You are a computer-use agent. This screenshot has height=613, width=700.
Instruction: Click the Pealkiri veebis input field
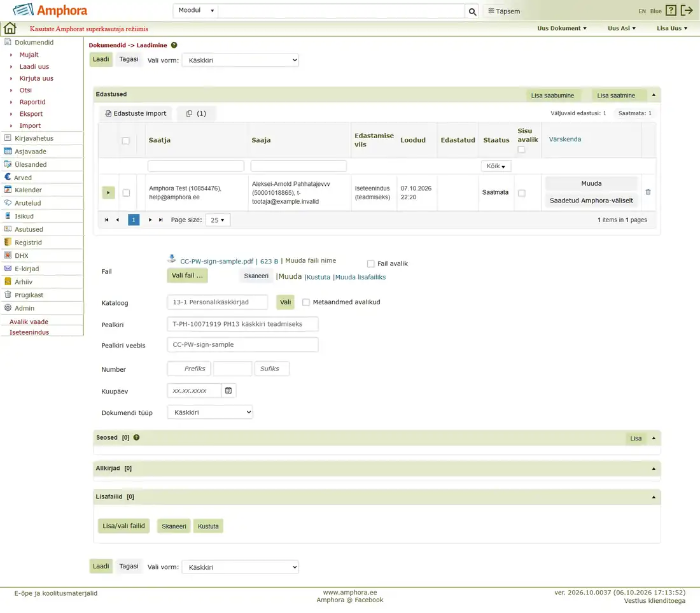pos(242,344)
